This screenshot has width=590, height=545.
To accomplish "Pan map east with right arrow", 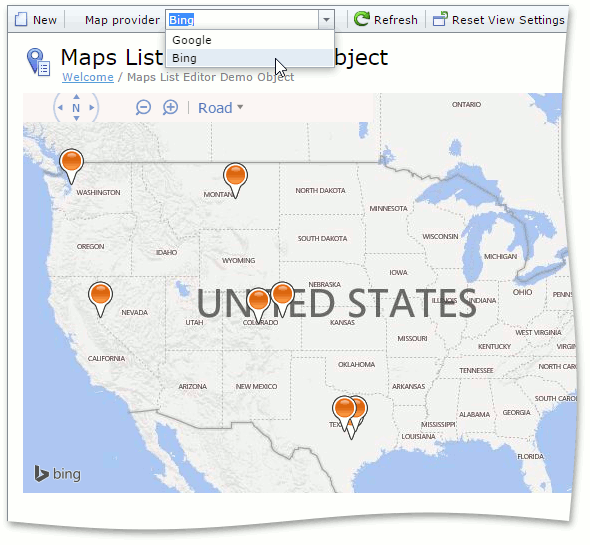I will (x=92, y=108).
